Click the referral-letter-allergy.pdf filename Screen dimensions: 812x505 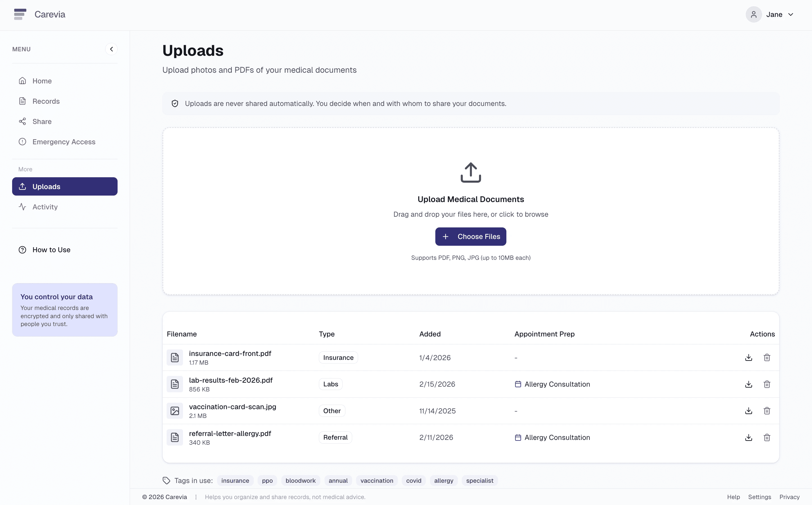click(230, 433)
